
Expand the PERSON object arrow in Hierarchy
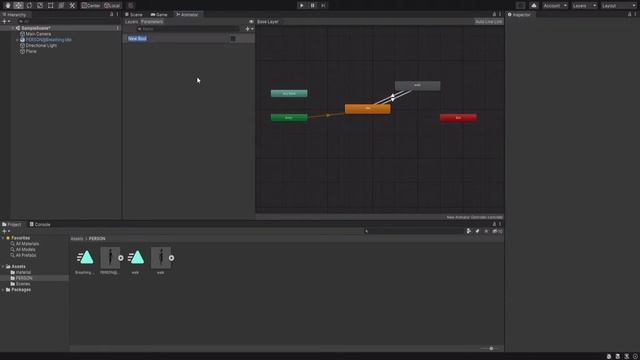click(17, 40)
